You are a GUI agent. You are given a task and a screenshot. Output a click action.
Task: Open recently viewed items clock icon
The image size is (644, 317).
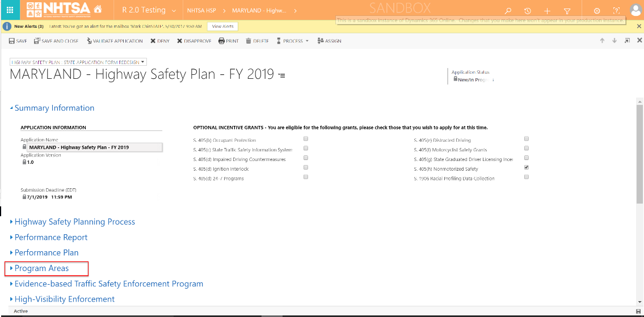[x=528, y=11]
